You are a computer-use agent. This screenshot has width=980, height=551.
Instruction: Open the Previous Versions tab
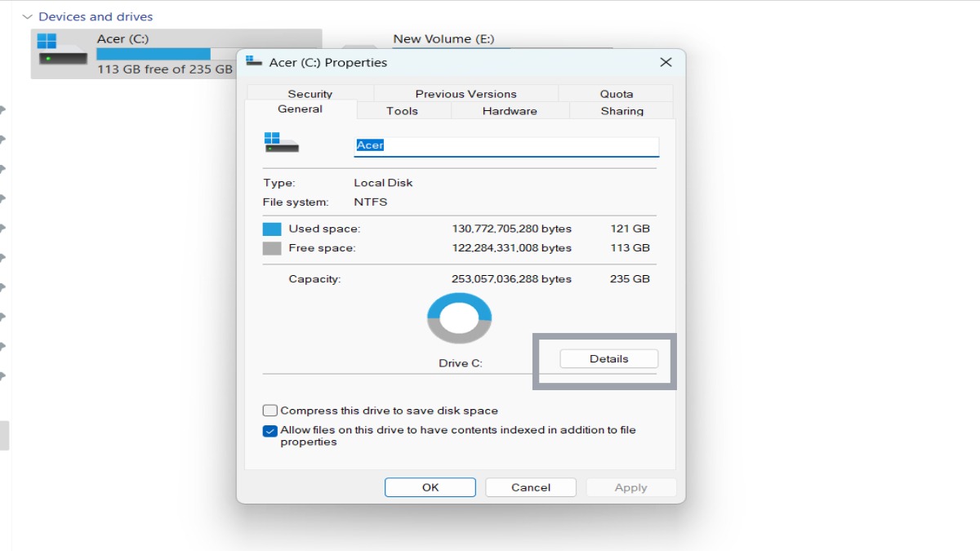pyautogui.click(x=465, y=94)
